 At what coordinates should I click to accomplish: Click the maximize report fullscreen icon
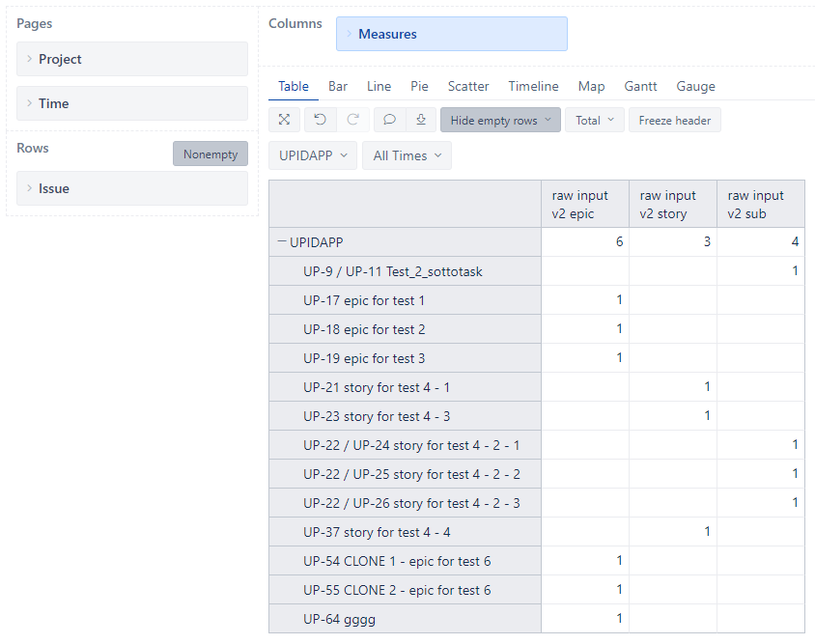pos(284,120)
